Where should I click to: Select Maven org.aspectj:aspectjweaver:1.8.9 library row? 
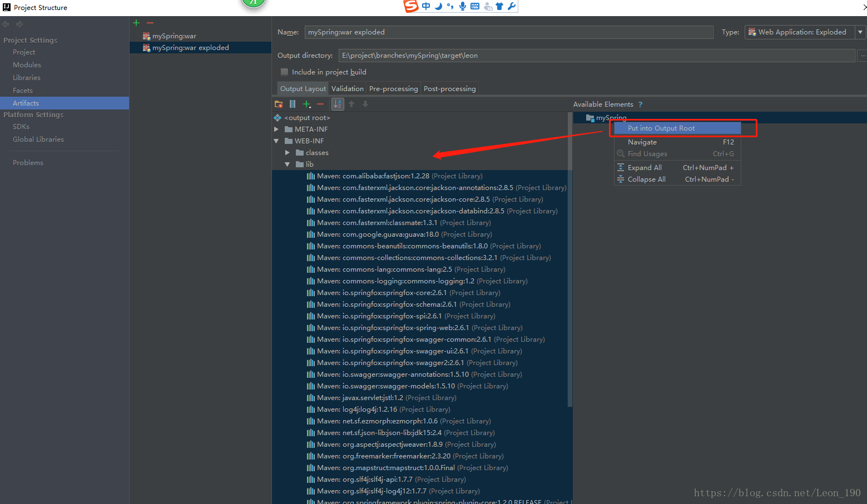coord(422,445)
